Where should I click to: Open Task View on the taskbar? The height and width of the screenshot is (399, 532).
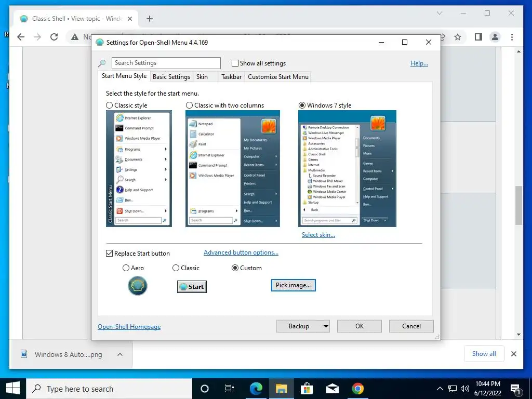coord(230,389)
